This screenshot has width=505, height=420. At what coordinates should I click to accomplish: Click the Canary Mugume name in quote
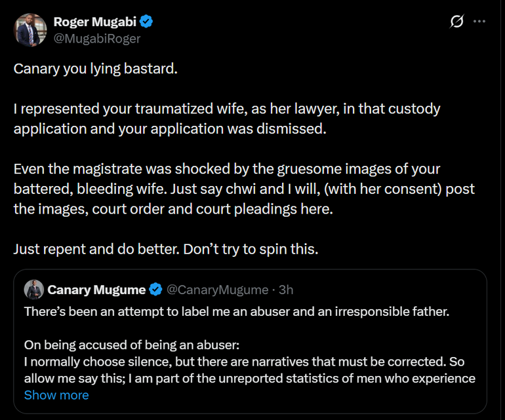[x=96, y=289]
